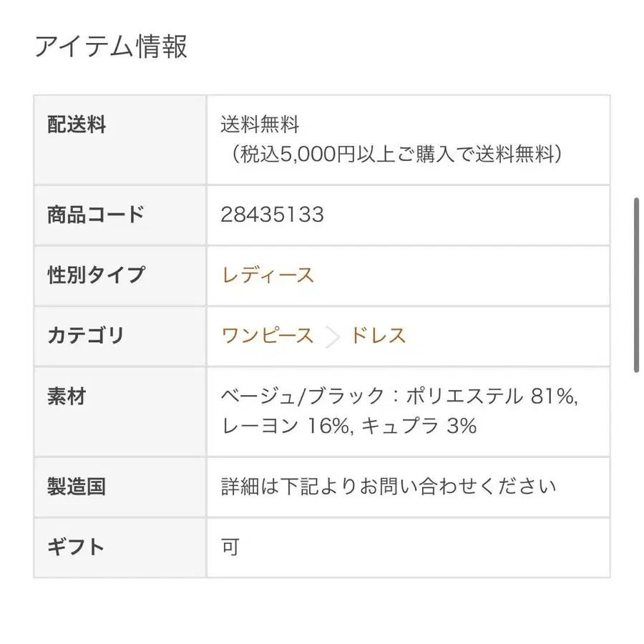Viewport: 644px width, 644px height.
Task: Open the ワンピース category link
Action: click(x=268, y=336)
